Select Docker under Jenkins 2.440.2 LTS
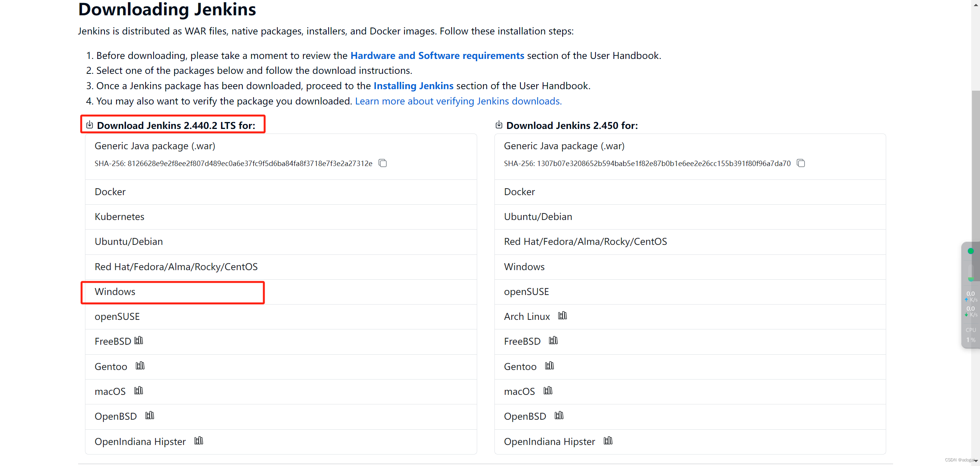Image resolution: width=980 pixels, height=466 pixels. click(281, 192)
